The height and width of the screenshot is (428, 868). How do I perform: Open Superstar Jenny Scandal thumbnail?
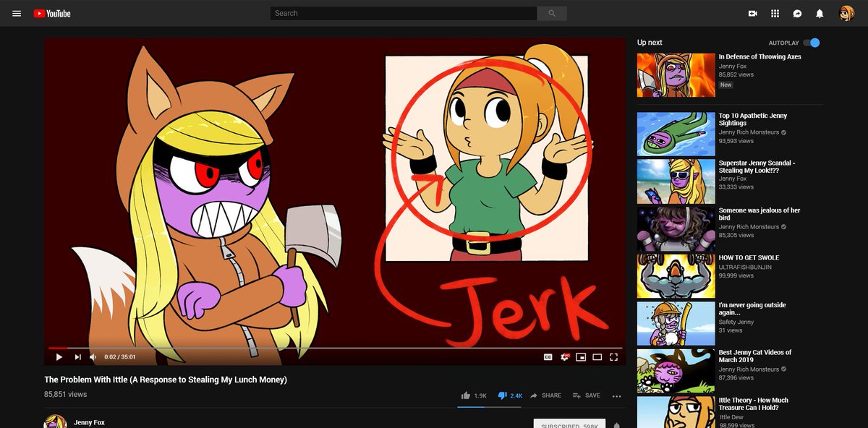676,181
